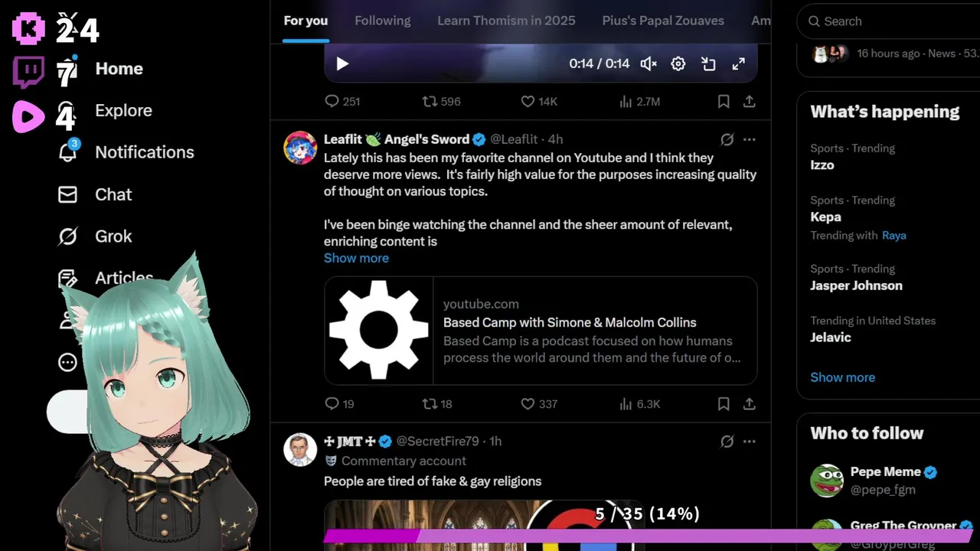The width and height of the screenshot is (980, 551).
Task: Switch to the Following tab
Action: point(383,21)
